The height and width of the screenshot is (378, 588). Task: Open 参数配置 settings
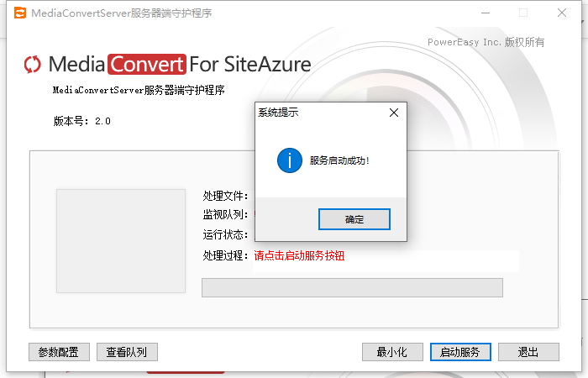click(59, 352)
